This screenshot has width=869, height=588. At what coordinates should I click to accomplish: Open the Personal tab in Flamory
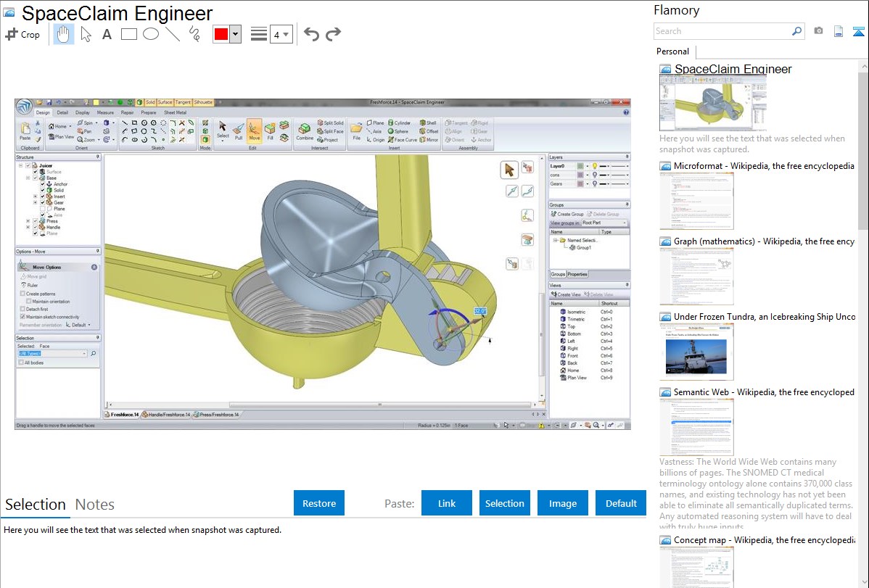click(x=673, y=51)
